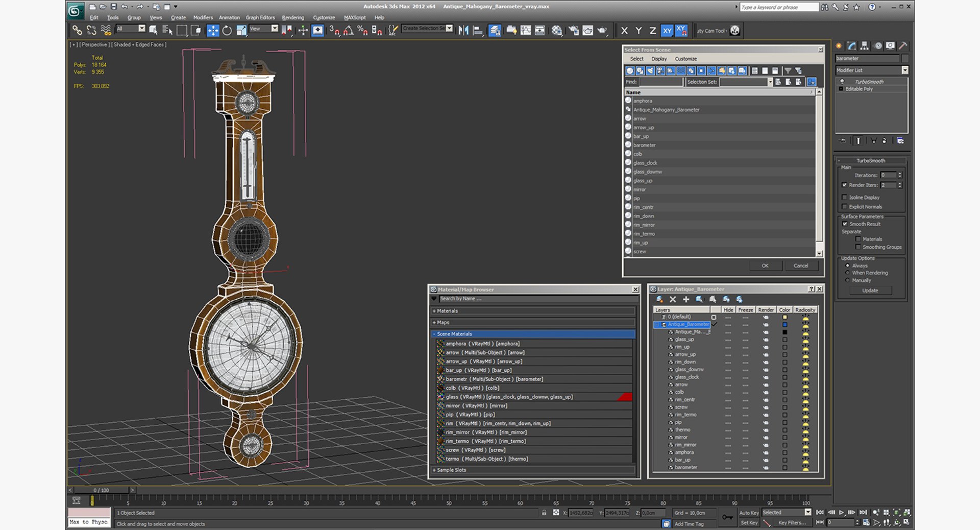Select the Always update option

coord(848,266)
